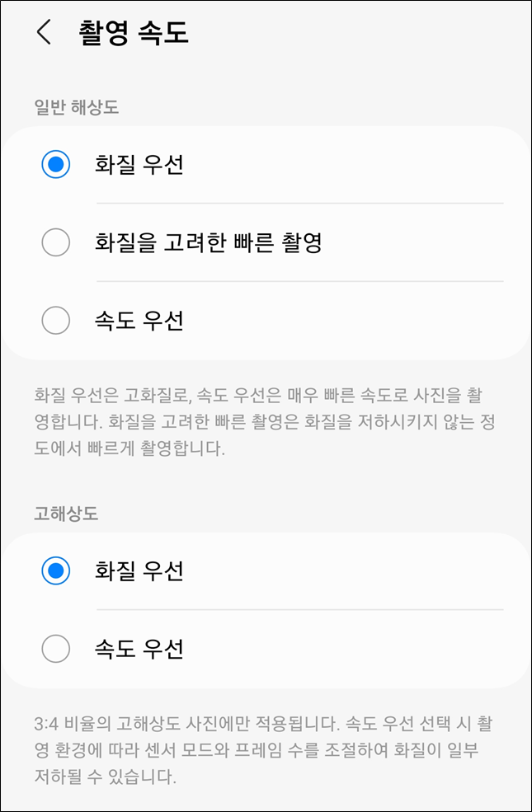Click the 화질 우선 label under 고해상도

[x=139, y=571]
